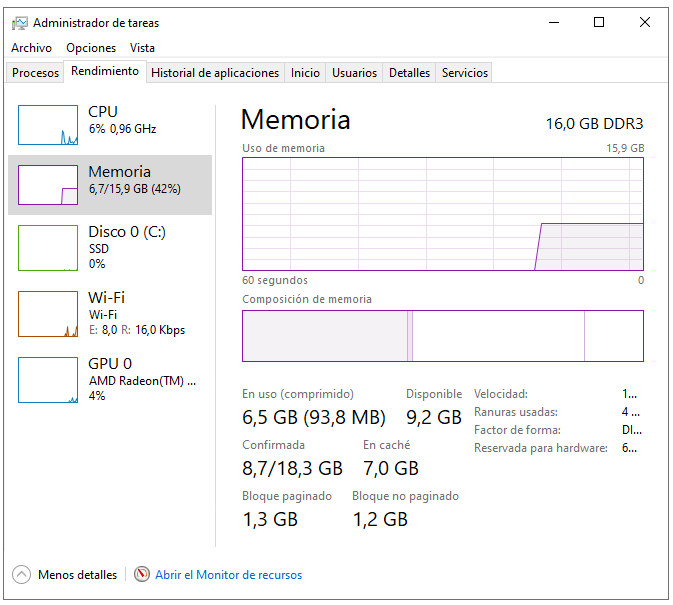
Task: Click the 16,0 GB DDR3 label
Action: click(x=594, y=124)
